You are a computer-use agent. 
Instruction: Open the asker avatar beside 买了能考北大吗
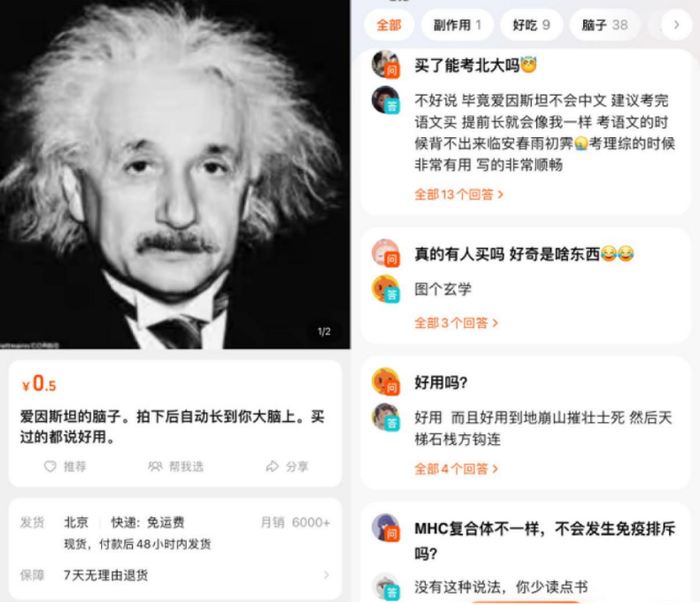385,64
